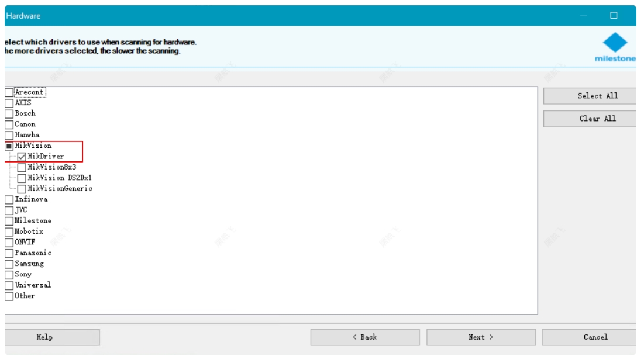Check the AXIS driver checkbox
This screenshot has height=363, width=644.
click(x=9, y=103)
